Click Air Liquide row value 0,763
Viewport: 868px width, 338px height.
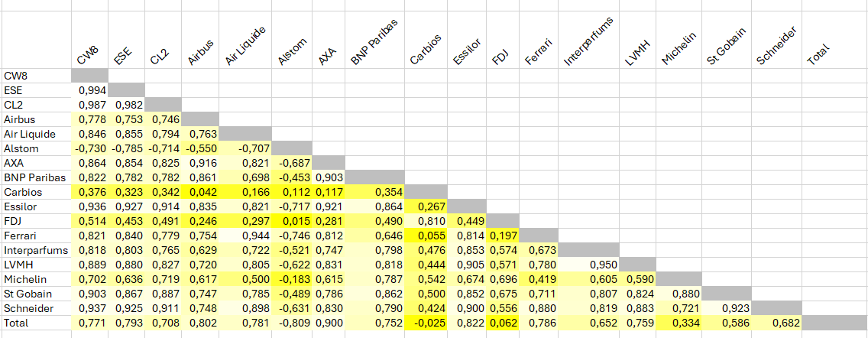pos(201,134)
